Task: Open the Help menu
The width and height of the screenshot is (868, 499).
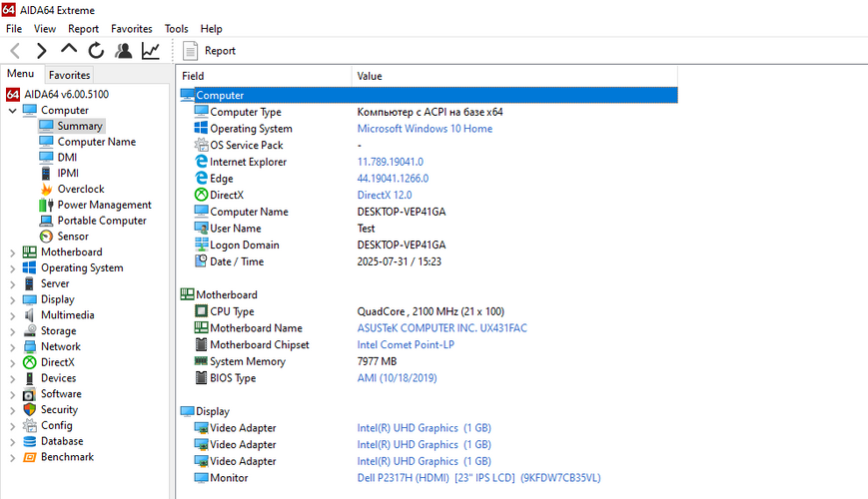Action: click(211, 29)
